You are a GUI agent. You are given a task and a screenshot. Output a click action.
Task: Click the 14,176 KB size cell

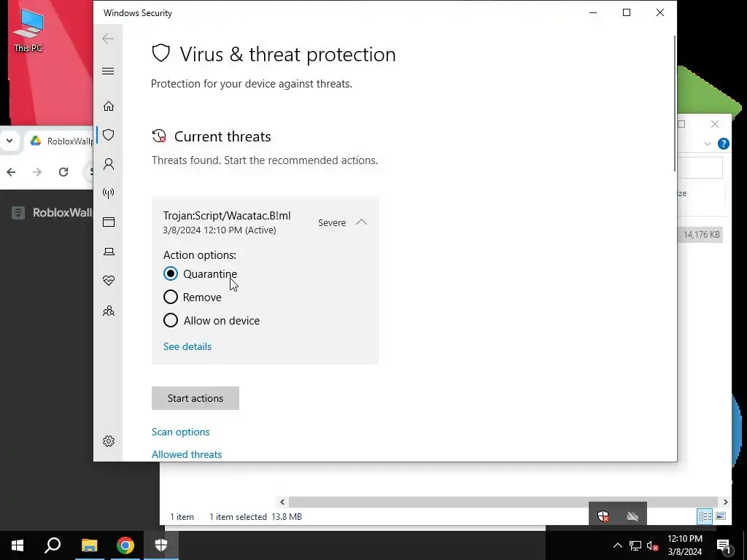coord(701,234)
